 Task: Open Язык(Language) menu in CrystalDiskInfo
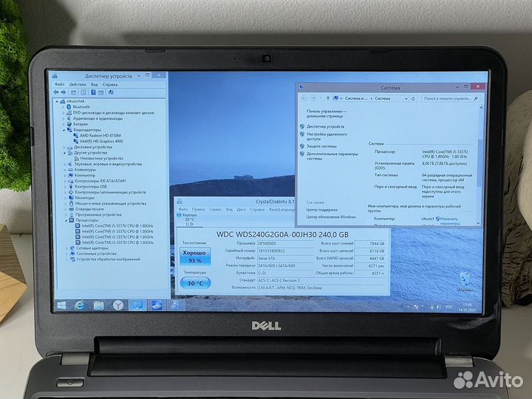click(282, 209)
